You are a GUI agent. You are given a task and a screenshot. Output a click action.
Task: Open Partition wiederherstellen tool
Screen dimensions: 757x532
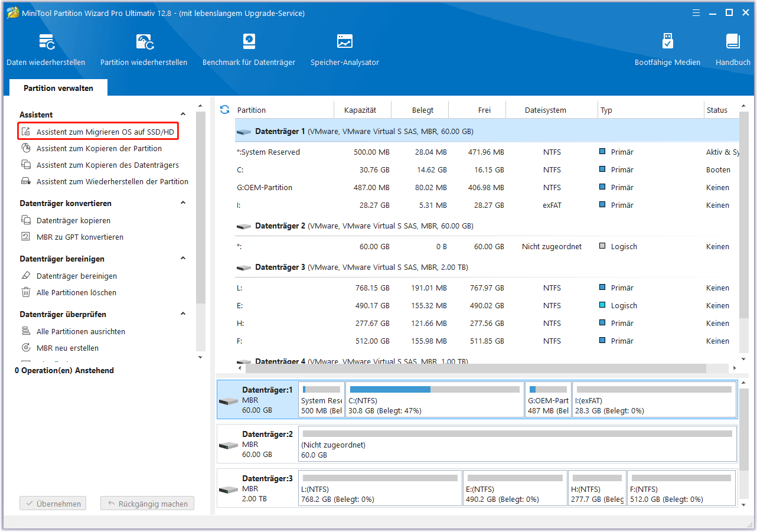coord(143,50)
